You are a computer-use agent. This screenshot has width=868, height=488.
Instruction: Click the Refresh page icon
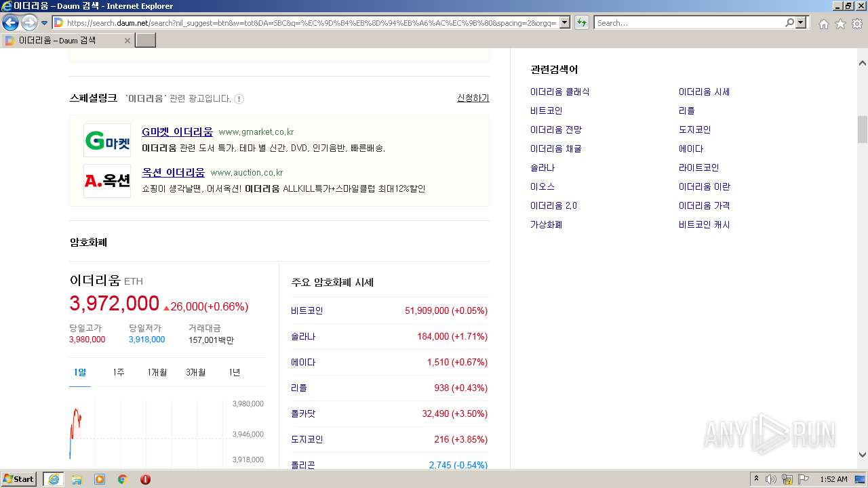point(581,23)
